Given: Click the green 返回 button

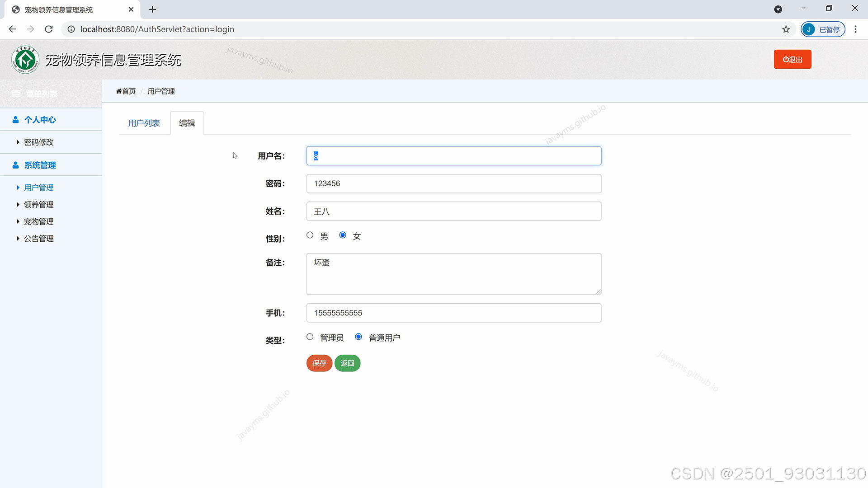Looking at the screenshot, I should point(347,363).
